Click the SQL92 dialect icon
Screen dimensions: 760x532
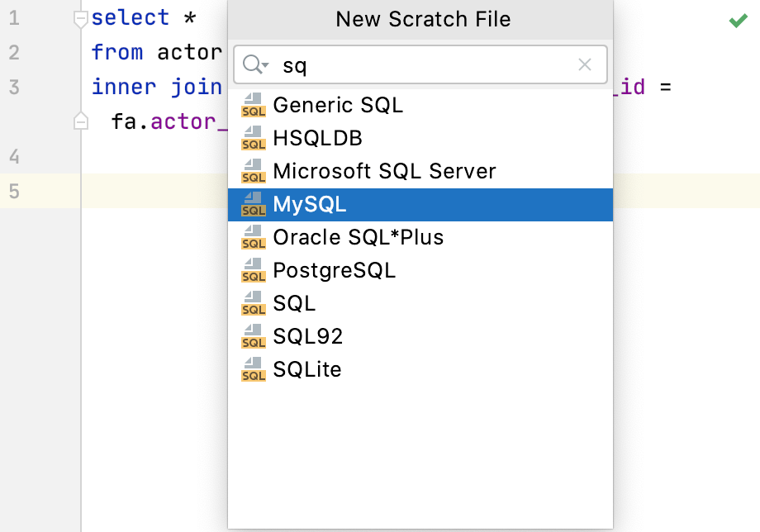[x=253, y=337]
